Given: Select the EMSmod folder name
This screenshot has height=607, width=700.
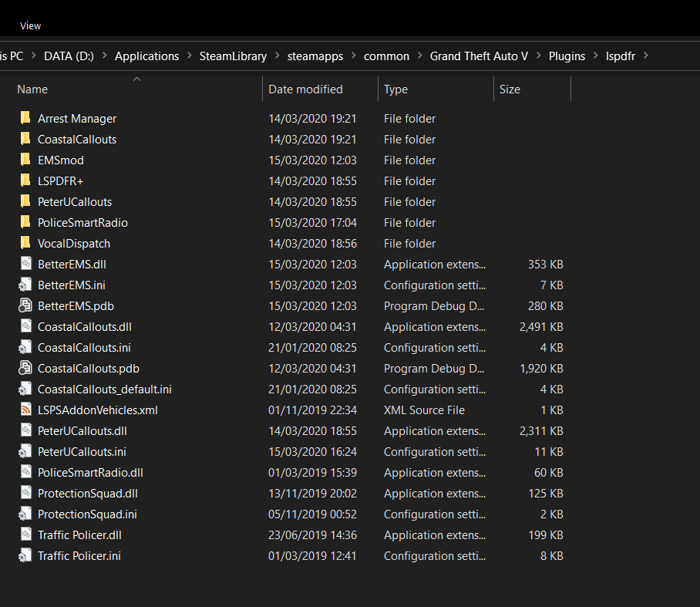Looking at the screenshot, I should (61, 160).
